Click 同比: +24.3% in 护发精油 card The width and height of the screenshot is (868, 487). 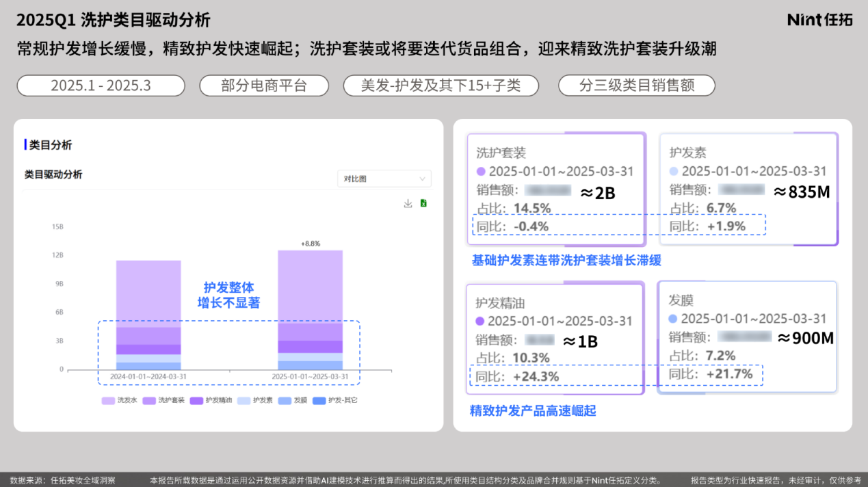[x=517, y=376]
